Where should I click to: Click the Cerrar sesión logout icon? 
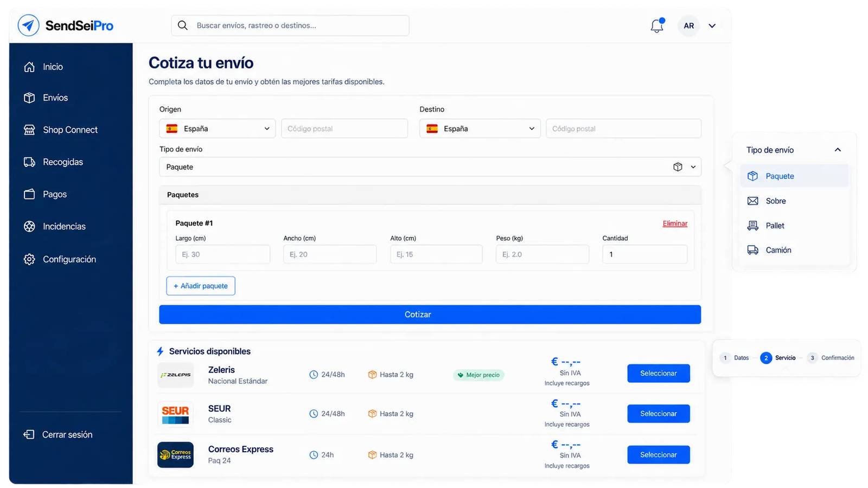(29, 434)
